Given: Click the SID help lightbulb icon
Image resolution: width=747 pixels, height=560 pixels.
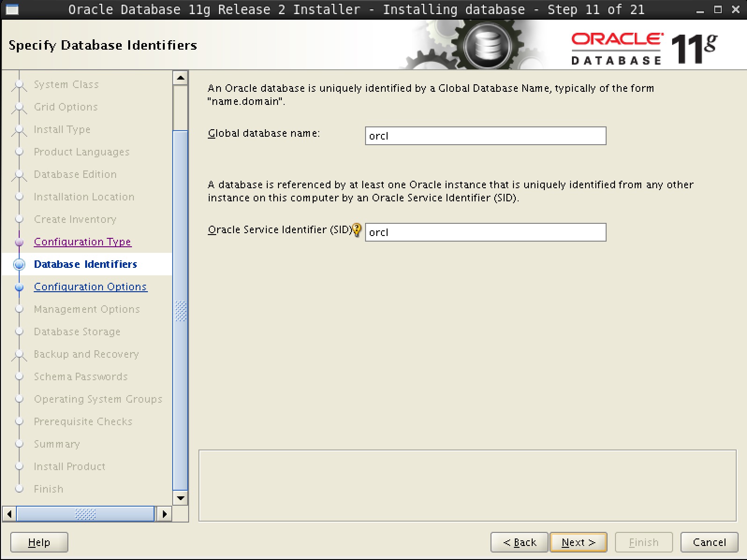Looking at the screenshot, I should click(x=357, y=229).
